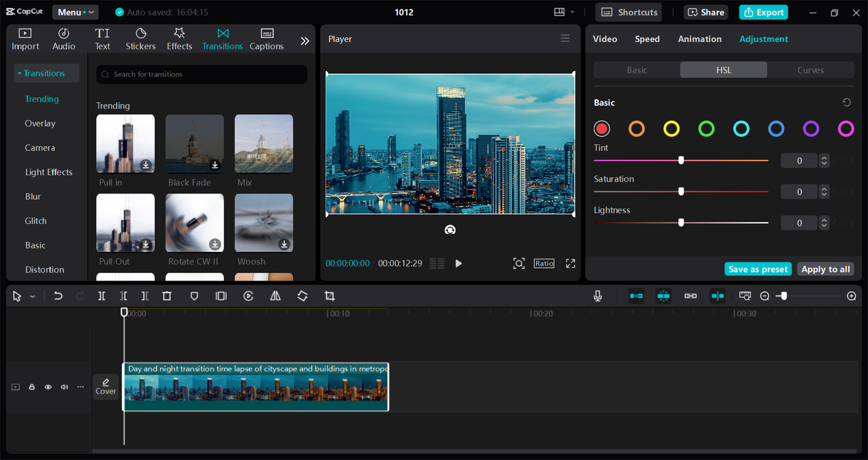868x460 pixels.
Task: Select the red HSL color
Action: click(x=601, y=129)
